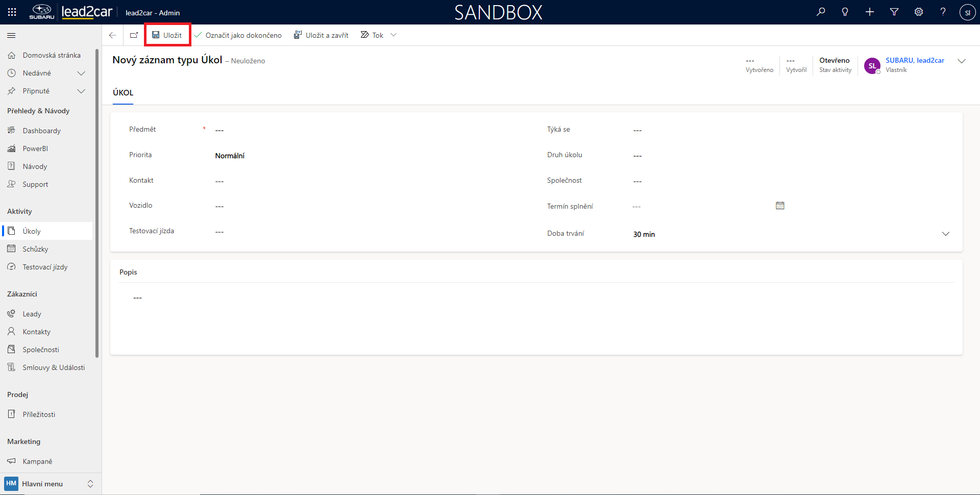The width and height of the screenshot is (980, 495).
Task: Open Schůzky in the sidebar
Action: click(35, 249)
